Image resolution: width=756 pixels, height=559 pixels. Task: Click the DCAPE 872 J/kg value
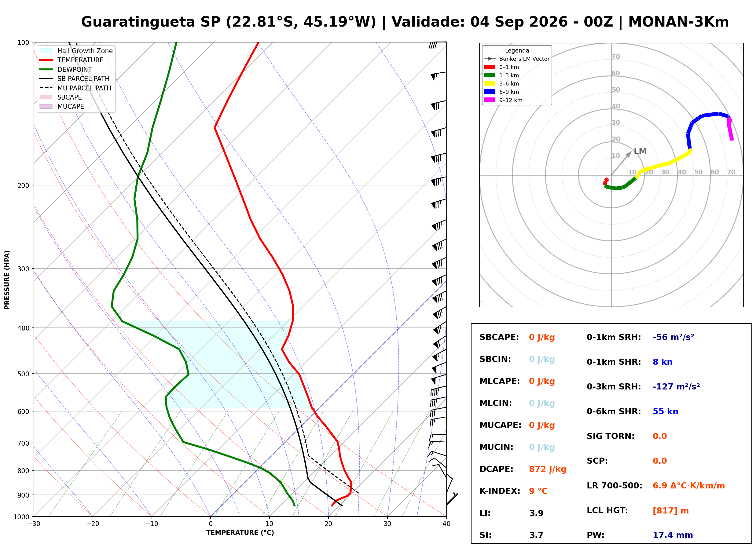pyautogui.click(x=548, y=469)
